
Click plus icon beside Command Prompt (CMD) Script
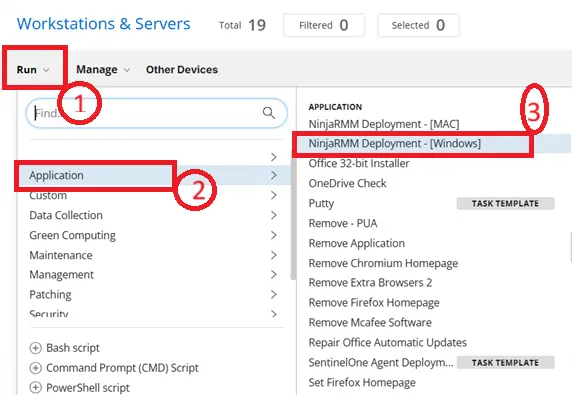pyautogui.click(x=35, y=368)
